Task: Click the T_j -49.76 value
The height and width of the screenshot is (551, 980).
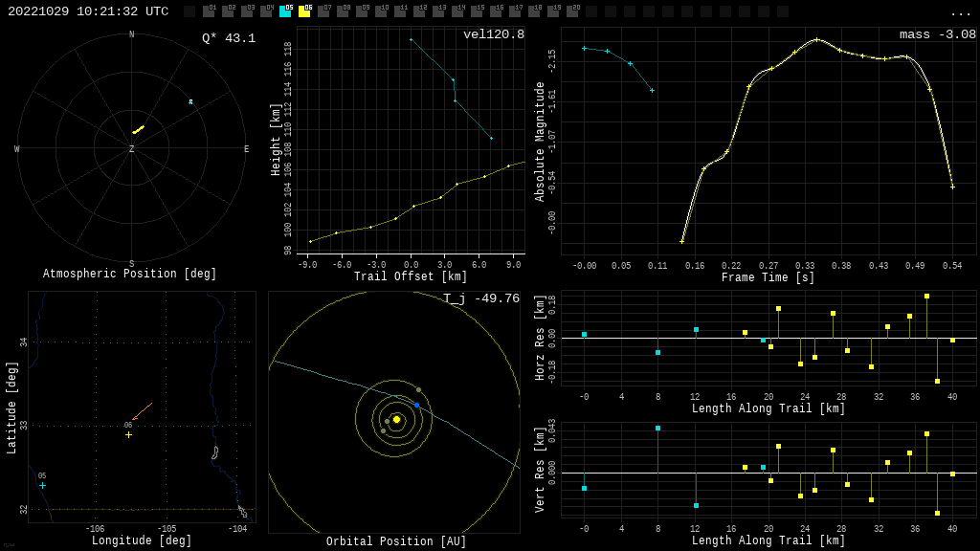Action: [x=482, y=298]
